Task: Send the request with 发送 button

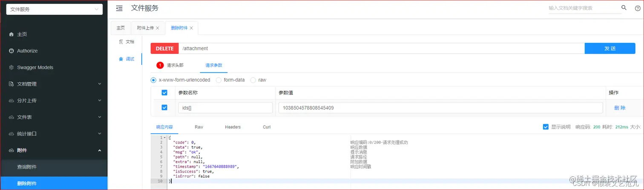Action: (x=610, y=49)
